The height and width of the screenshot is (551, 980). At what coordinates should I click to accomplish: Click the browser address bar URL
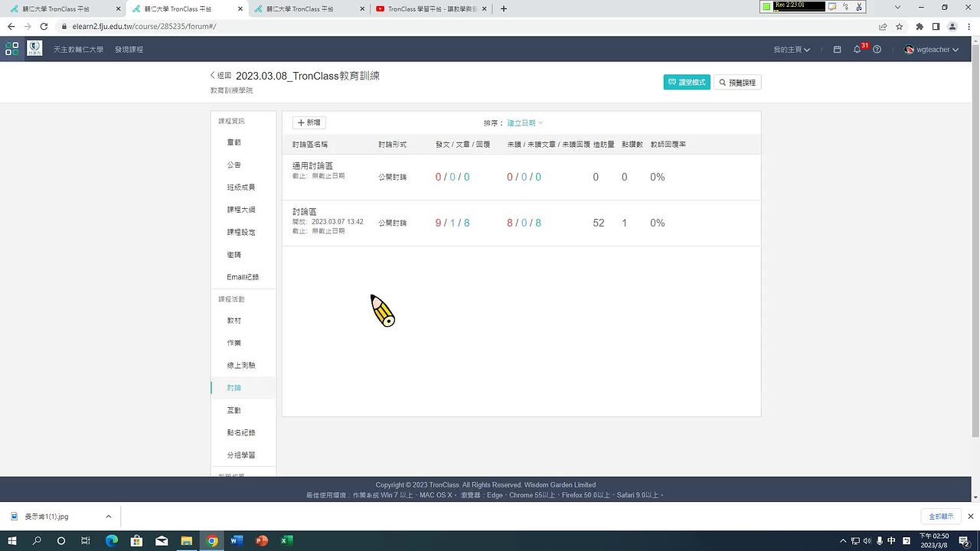point(144,26)
